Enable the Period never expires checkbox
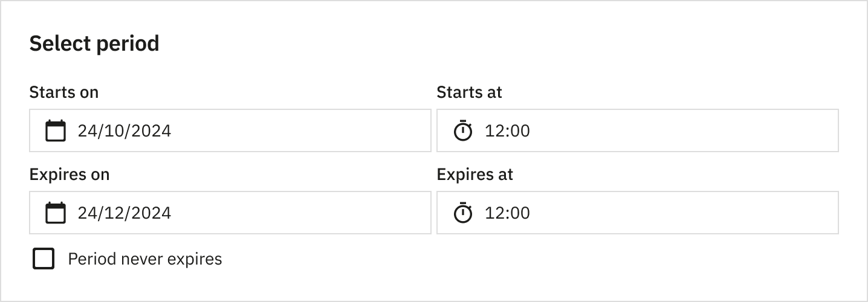Image resolution: width=868 pixels, height=302 pixels. 44,259
